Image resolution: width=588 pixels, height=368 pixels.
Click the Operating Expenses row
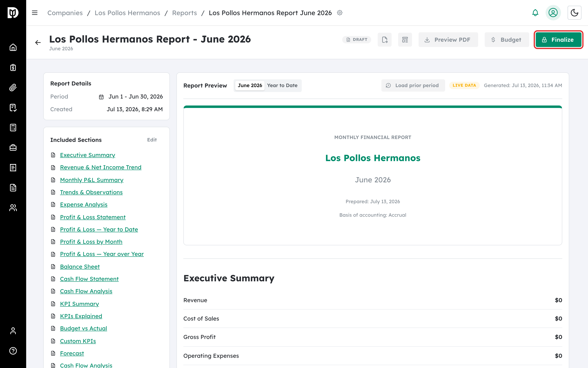click(372, 356)
